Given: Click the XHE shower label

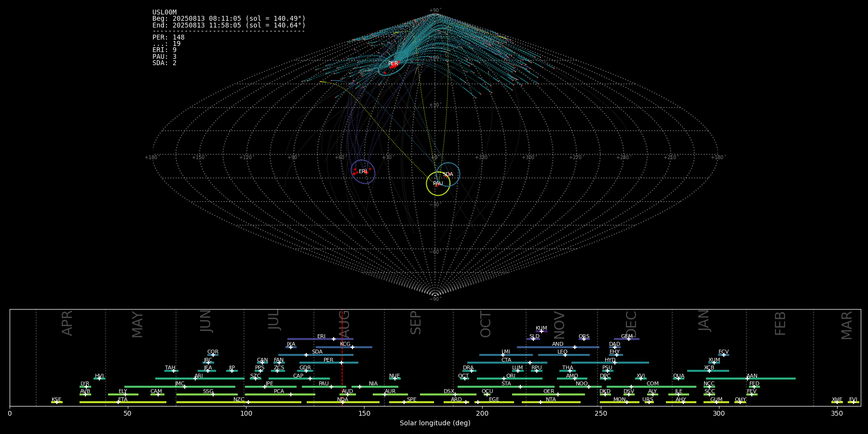Looking at the screenshot, I should [837, 400].
